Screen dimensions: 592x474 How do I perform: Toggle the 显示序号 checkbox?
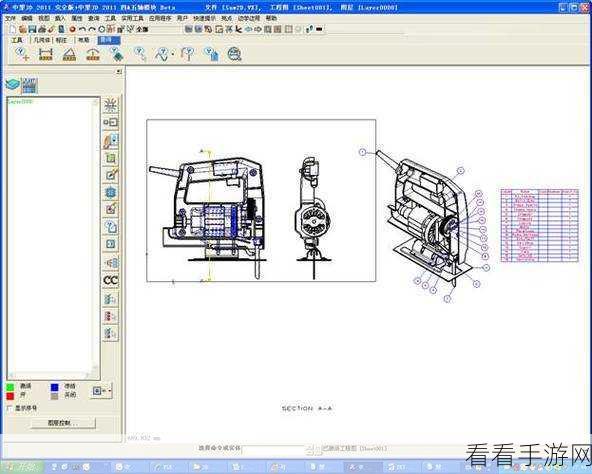click(10, 408)
